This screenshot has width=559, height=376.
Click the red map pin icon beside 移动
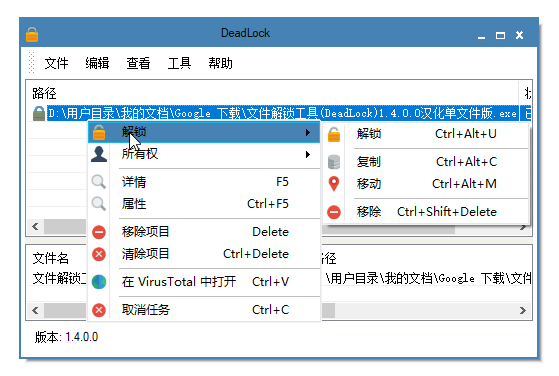click(334, 184)
